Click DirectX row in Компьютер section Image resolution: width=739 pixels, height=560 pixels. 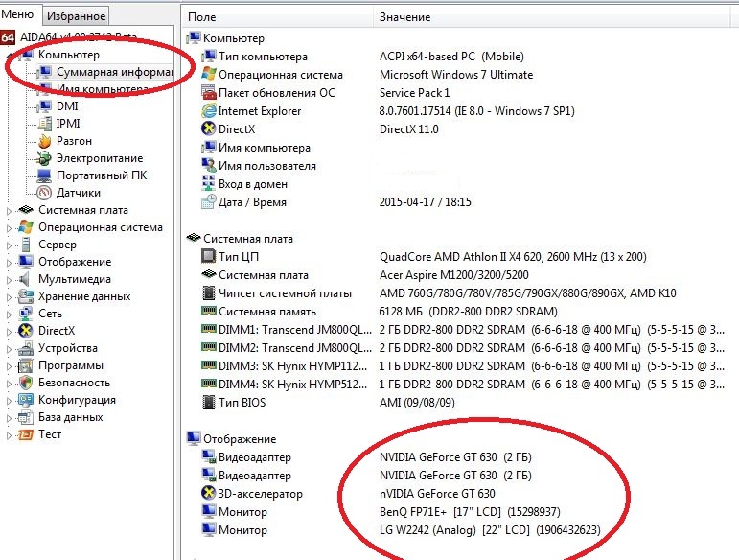tap(459, 129)
